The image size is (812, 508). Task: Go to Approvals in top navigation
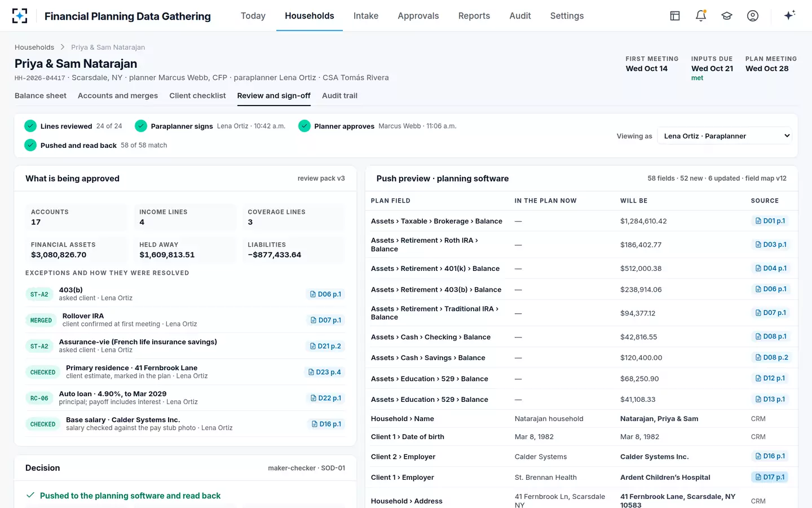point(418,16)
